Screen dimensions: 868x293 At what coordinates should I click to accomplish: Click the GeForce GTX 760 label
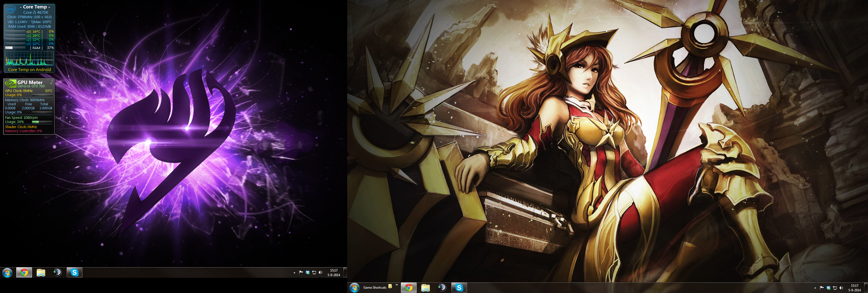(31, 86)
